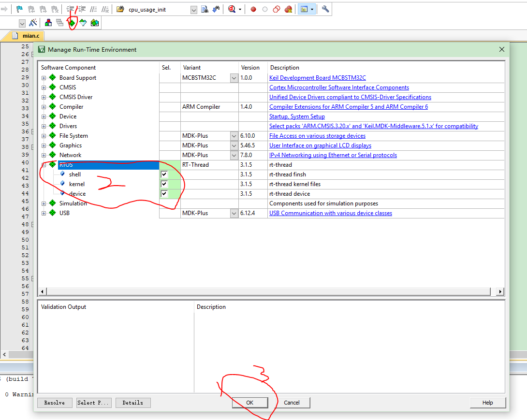Open the Pack Installer icon
Image resolution: width=527 pixels, height=420 pixels.
pyautogui.click(x=95, y=23)
